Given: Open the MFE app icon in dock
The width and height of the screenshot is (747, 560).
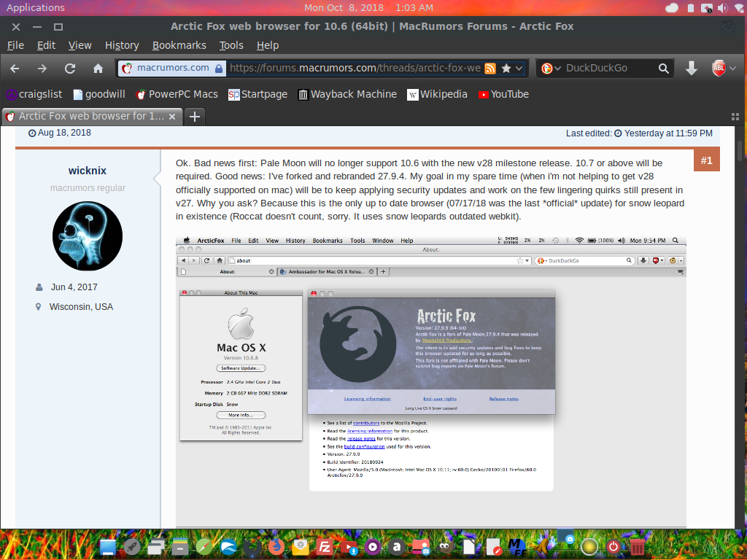Looking at the screenshot, I should coord(517,547).
